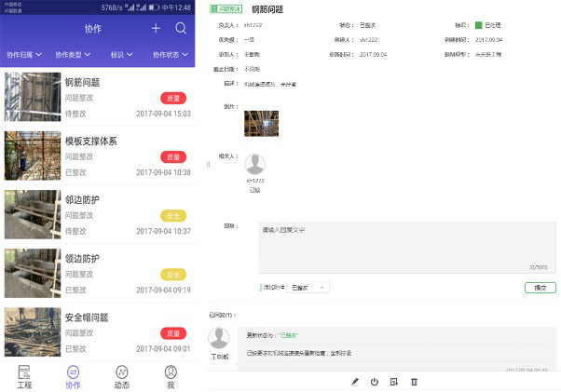Click the 王剑毅 commenter avatar

[219, 338]
